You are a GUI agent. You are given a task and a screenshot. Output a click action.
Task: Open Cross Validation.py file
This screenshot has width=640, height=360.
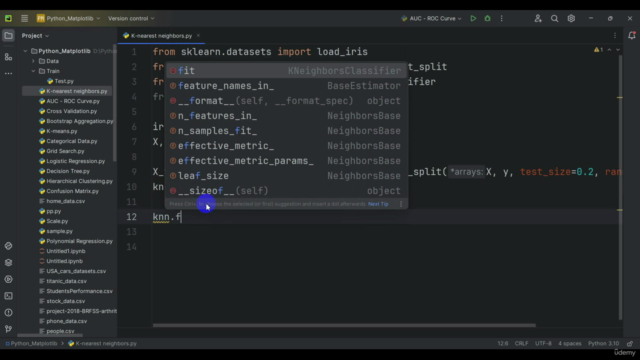[x=68, y=111]
